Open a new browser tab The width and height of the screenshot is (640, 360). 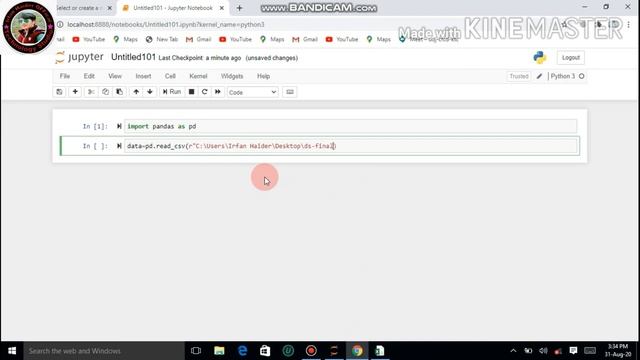click(x=240, y=8)
